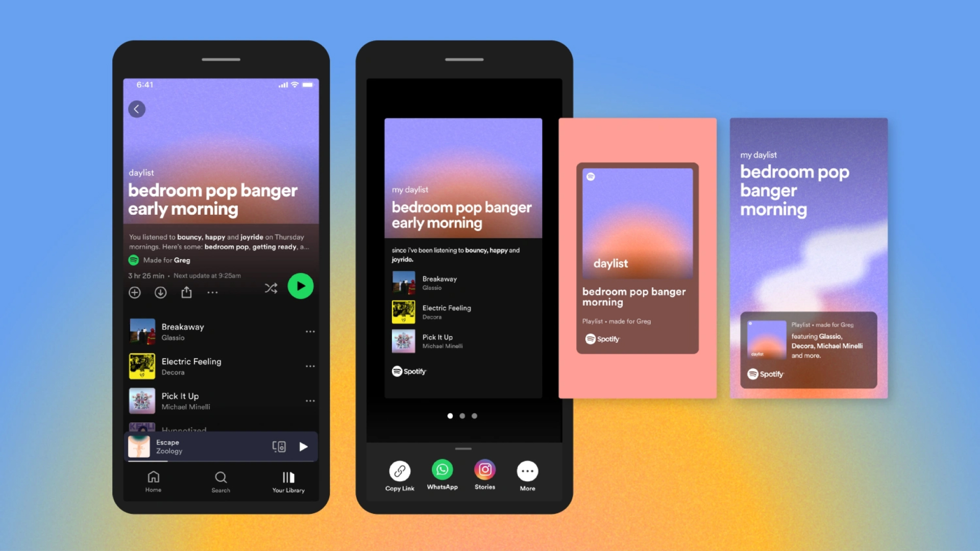This screenshot has width=980, height=551.
Task: Click the Add to playlist icon
Action: click(x=135, y=292)
